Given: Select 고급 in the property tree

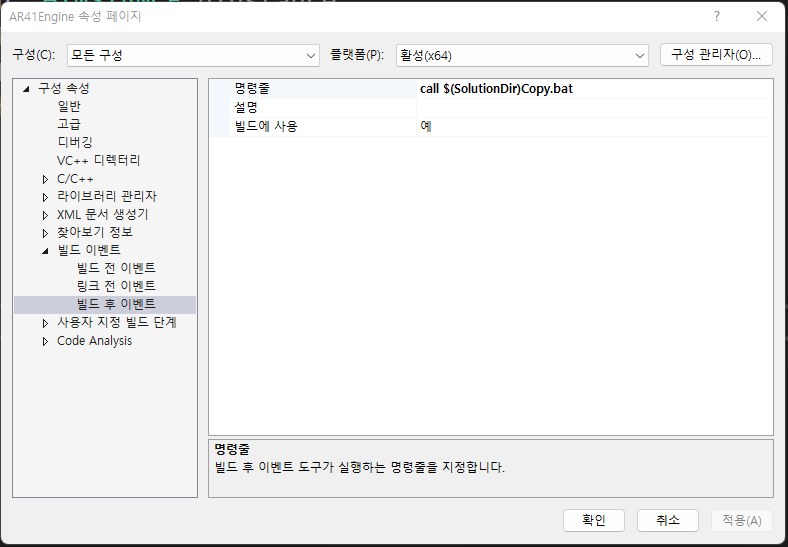Looking at the screenshot, I should 69,124.
